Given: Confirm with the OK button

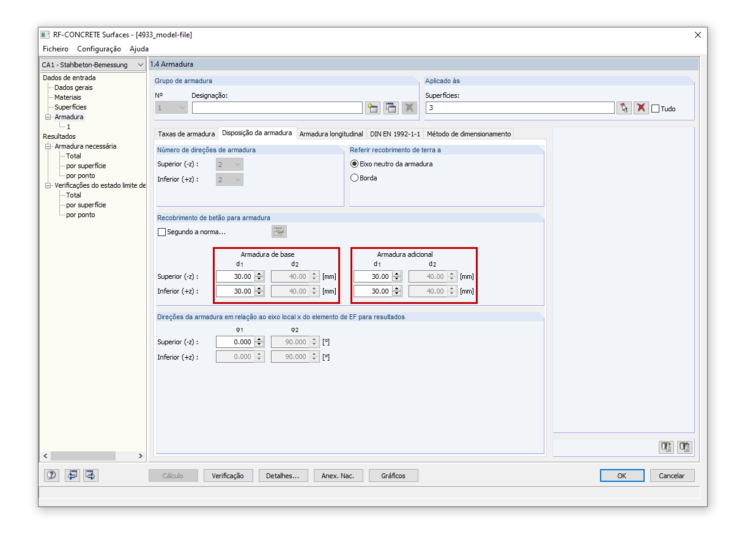Looking at the screenshot, I should [x=622, y=476].
